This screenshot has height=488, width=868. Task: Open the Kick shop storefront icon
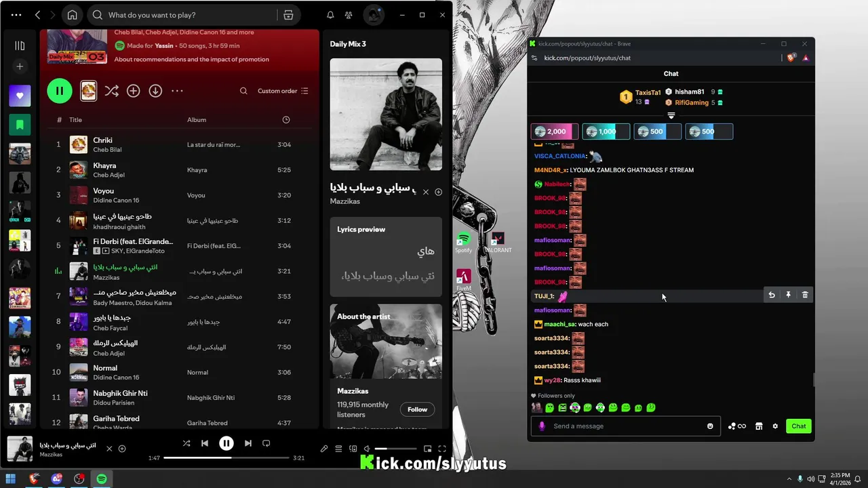click(x=759, y=426)
